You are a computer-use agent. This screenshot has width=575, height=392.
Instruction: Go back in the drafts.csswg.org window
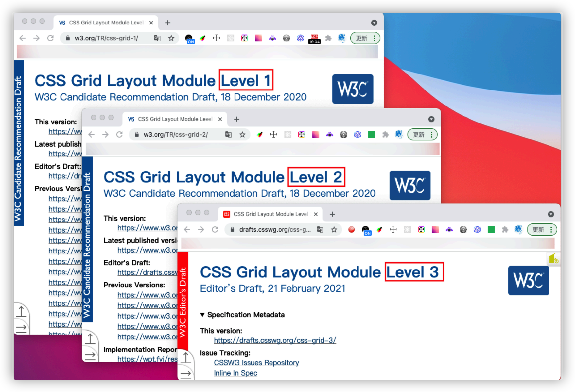pyautogui.click(x=187, y=229)
